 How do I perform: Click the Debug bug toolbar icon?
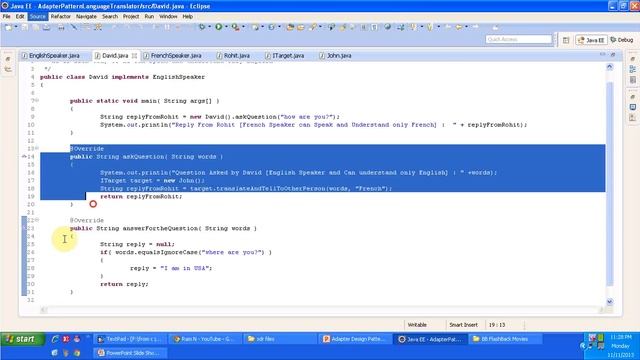202,27
